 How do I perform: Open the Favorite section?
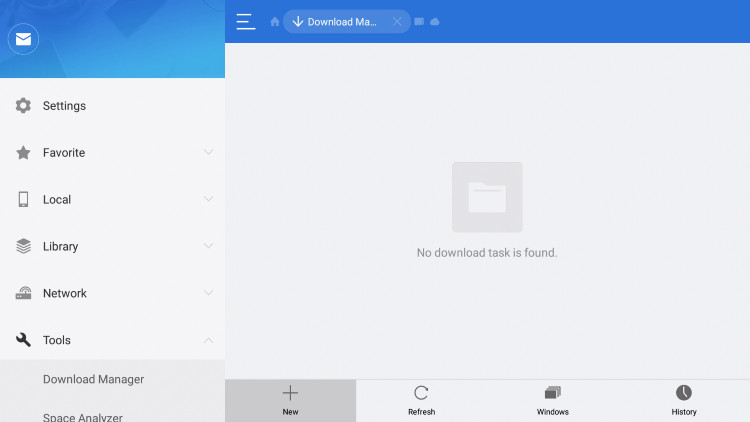coord(112,153)
